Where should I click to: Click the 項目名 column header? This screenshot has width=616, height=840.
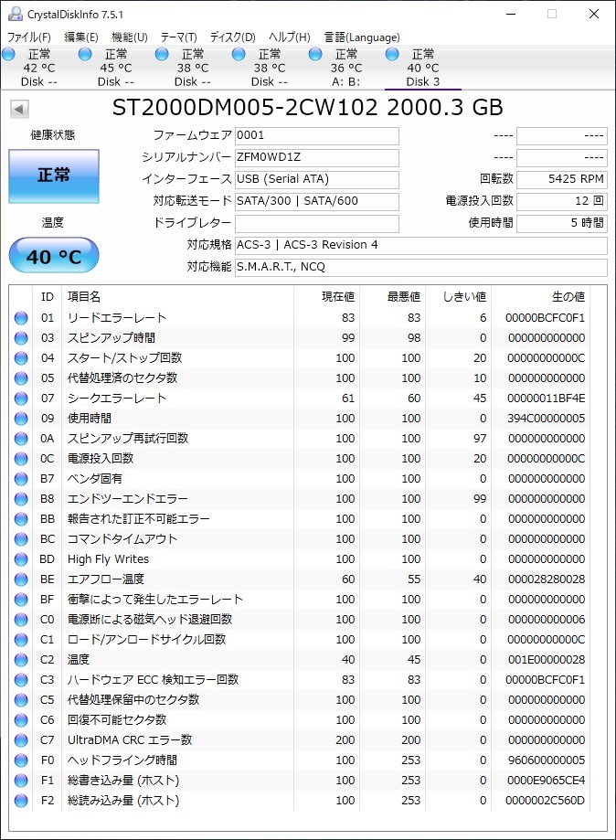click(177, 297)
